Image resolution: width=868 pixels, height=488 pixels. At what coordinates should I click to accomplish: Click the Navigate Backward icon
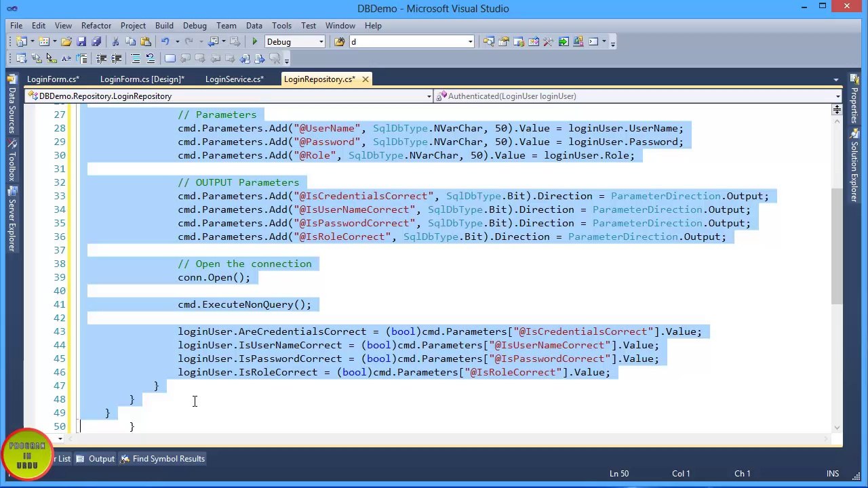(214, 41)
